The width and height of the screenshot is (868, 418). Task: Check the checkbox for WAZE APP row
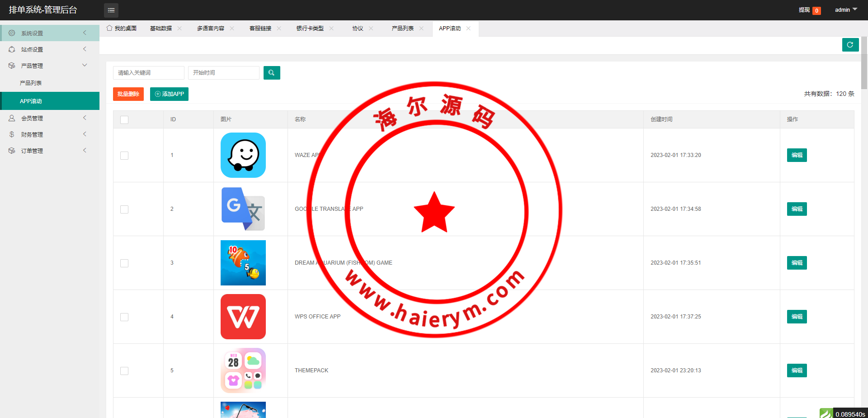tap(124, 156)
